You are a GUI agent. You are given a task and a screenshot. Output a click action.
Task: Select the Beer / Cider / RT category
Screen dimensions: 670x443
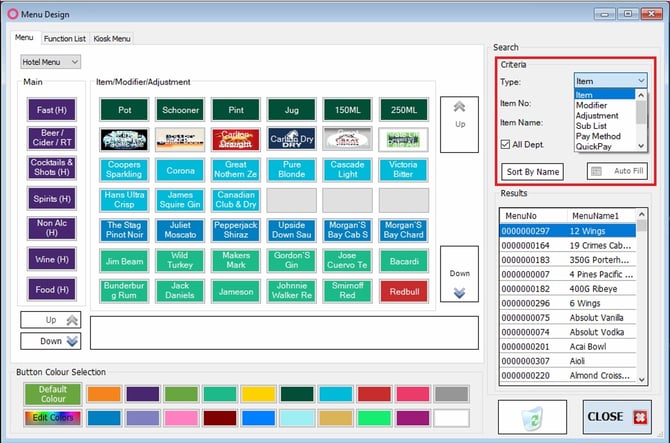[52, 138]
